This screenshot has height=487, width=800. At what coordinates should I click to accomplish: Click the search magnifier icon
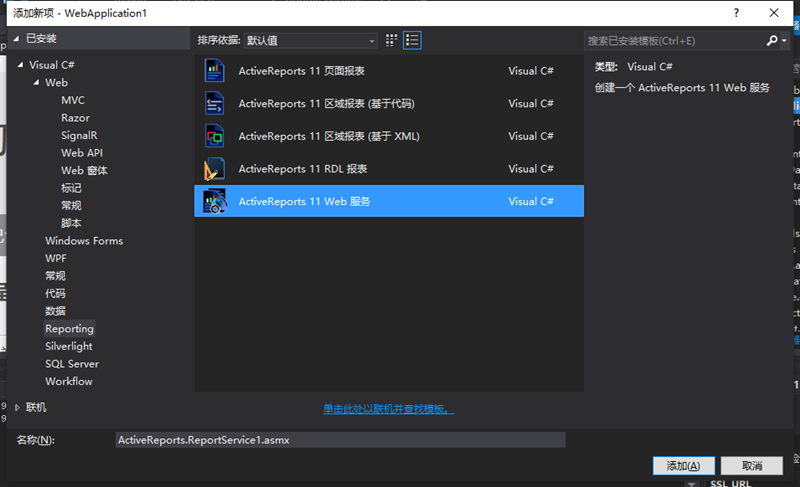click(772, 41)
